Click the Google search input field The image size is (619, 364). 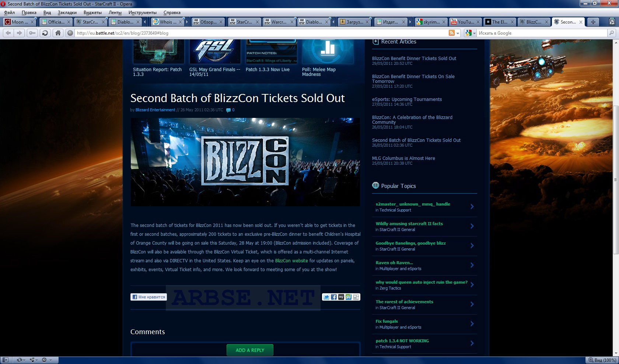pyautogui.click(x=542, y=33)
